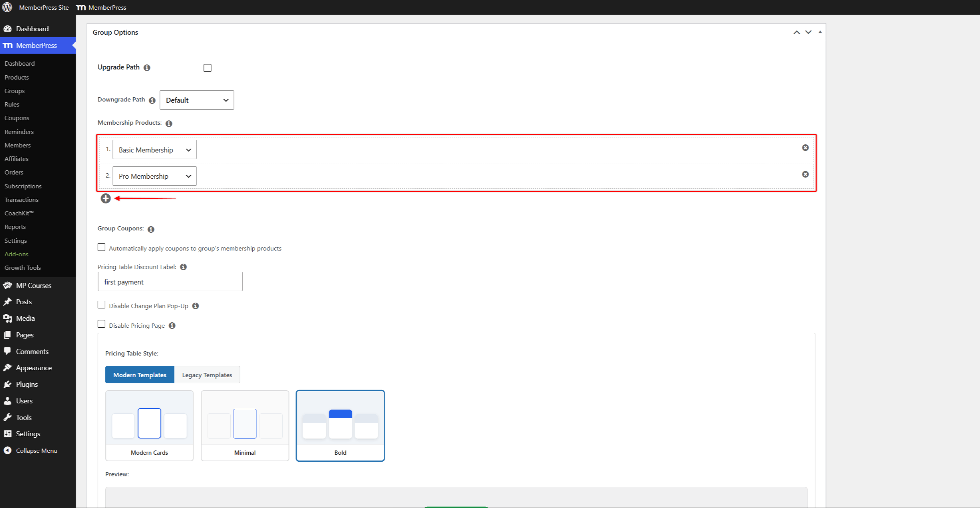Image resolution: width=980 pixels, height=508 pixels.
Task: Open the Downgrade Path Default dropdown
Action: [197, 100]
